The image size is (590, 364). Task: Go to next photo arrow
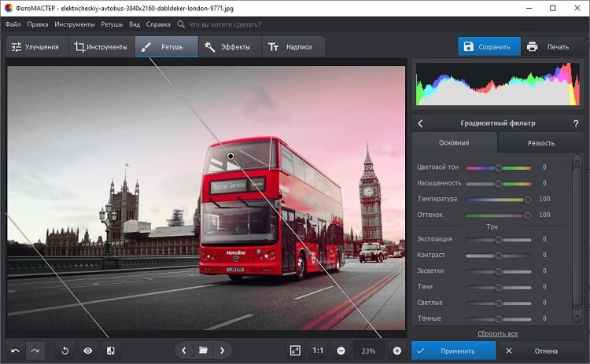pyautogui.click(x=223, y=351)
